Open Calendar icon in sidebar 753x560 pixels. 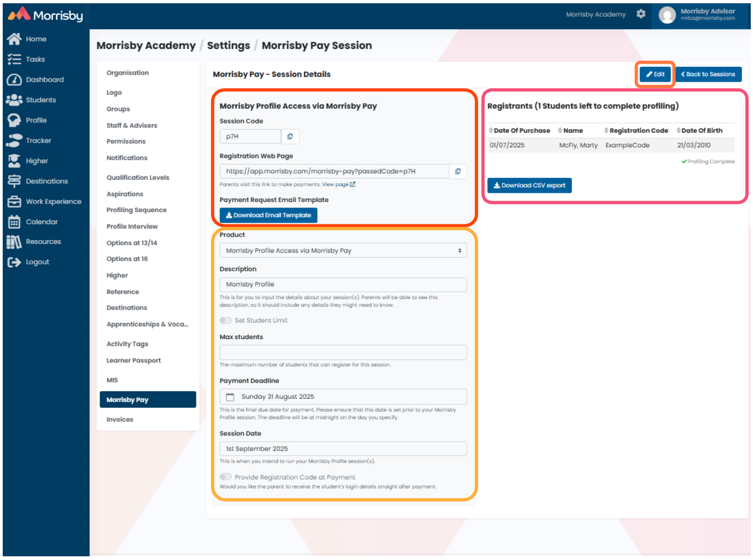point(14,221)
